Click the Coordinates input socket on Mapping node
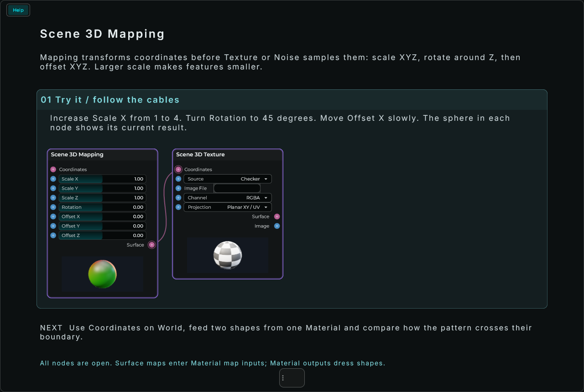 coord(53,170)
